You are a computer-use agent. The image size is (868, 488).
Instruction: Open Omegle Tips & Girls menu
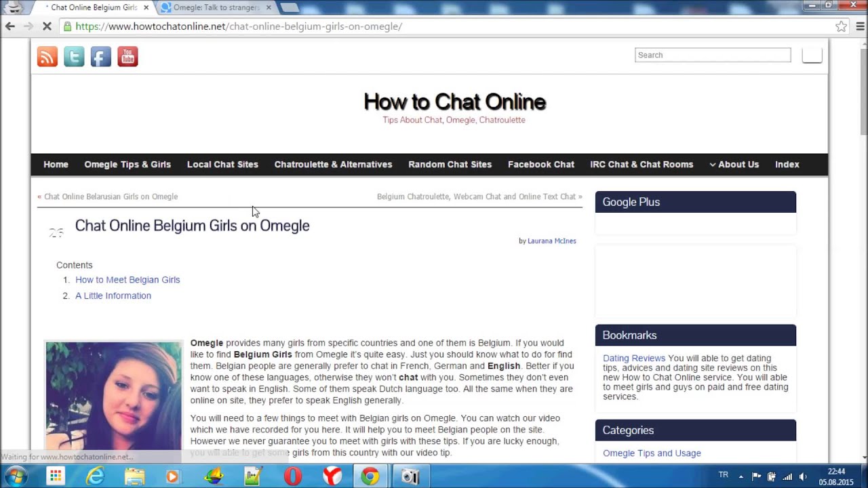tap(127, 164)
